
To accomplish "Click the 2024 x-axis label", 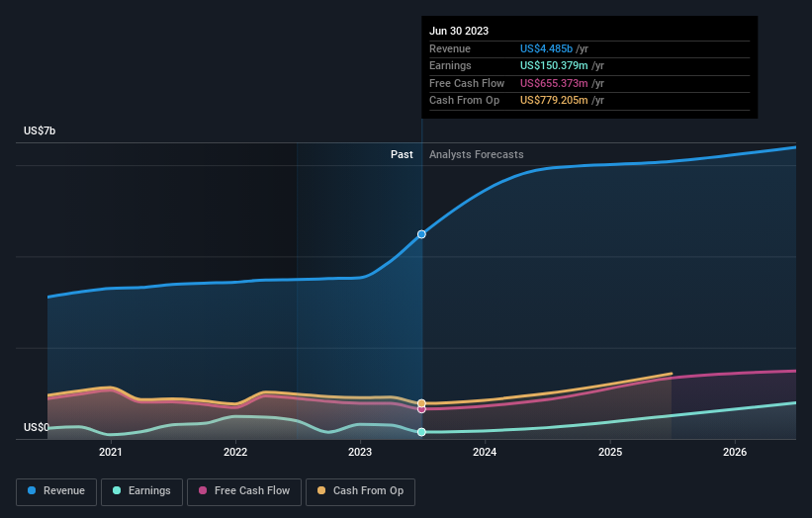I will point(485,453).
